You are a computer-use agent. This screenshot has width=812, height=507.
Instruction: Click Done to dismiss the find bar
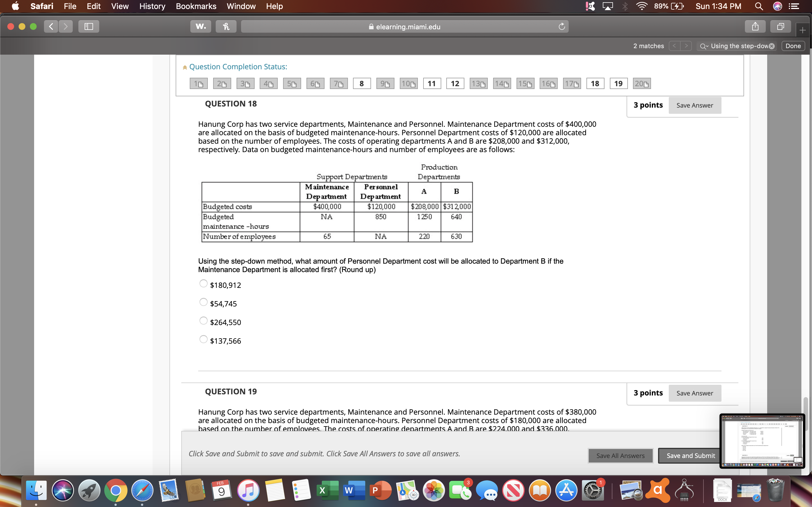click(x=793, y=46)
